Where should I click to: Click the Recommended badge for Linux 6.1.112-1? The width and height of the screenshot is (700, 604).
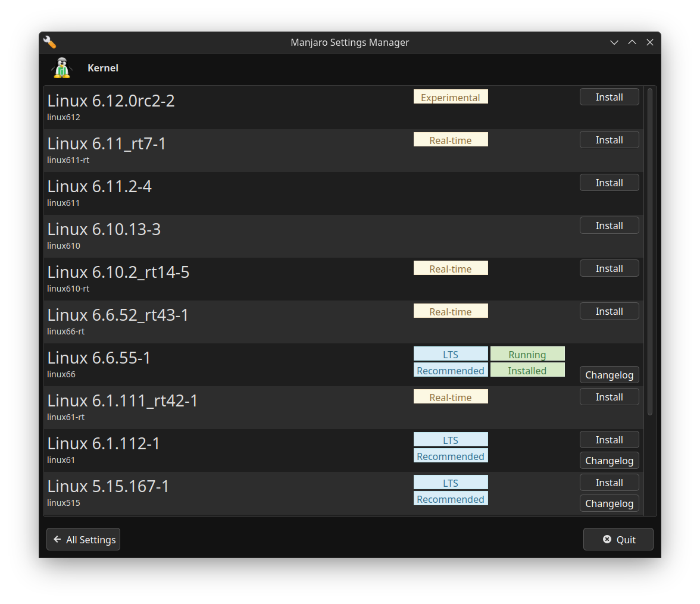451,456
